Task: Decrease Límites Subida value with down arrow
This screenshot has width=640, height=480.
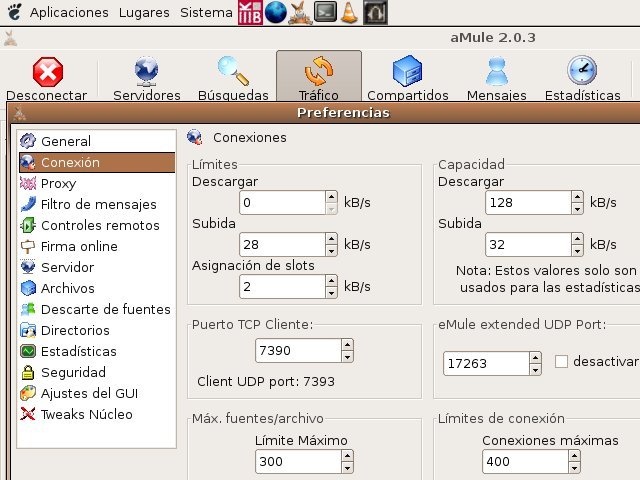Action: point(331,250)
